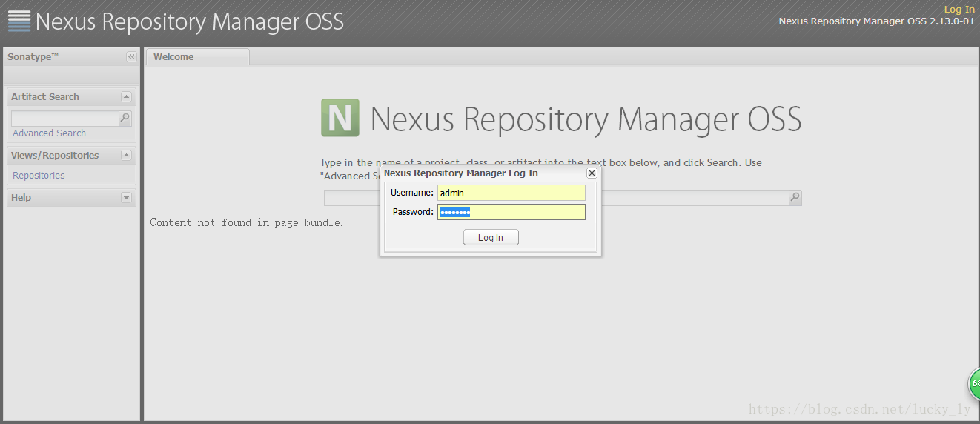
Task: Focus the welcome page search box
Action: tap(556, 198)
